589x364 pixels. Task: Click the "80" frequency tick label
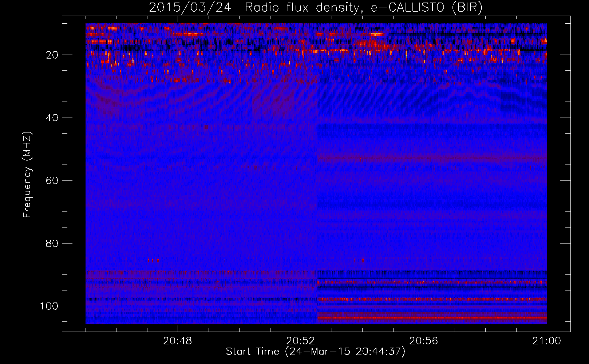tap(52, 243)
